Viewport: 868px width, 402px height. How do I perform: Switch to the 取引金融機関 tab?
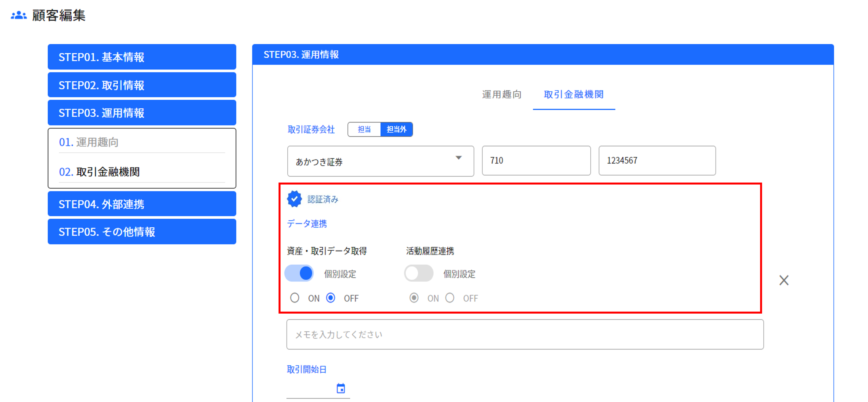[x=573, y=94]
